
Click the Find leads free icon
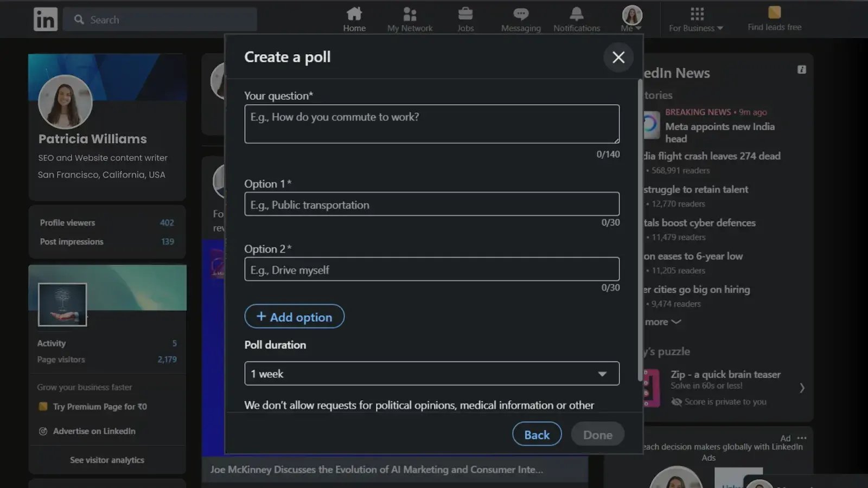tap(774, 13)
